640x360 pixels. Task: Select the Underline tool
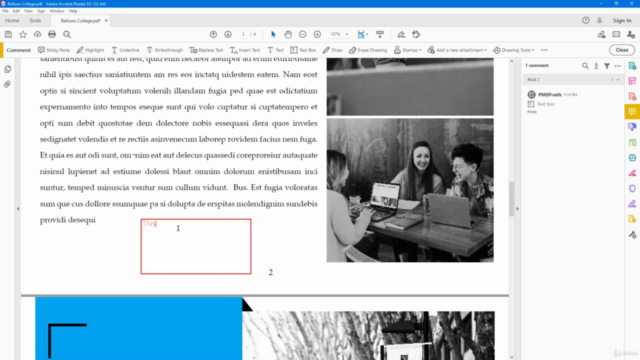125,50
